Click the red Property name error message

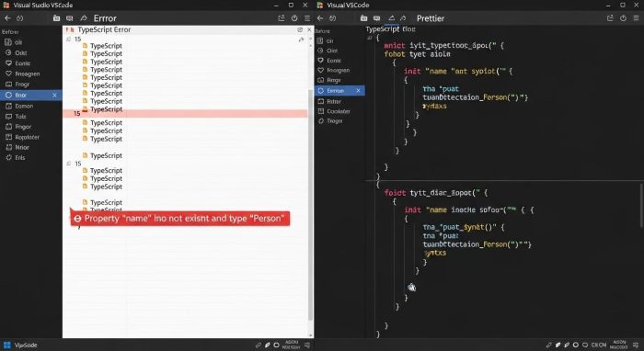tap(180, 219)
